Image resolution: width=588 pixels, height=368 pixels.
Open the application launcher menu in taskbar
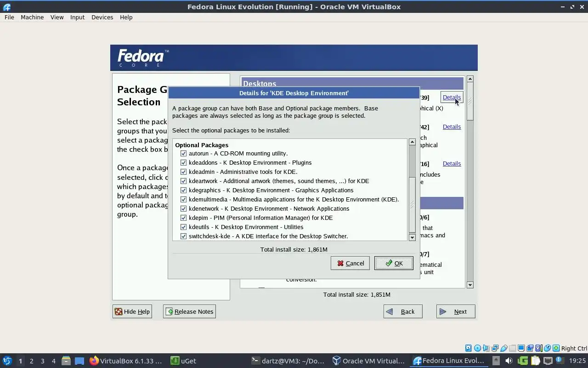(x=7, y=361)
